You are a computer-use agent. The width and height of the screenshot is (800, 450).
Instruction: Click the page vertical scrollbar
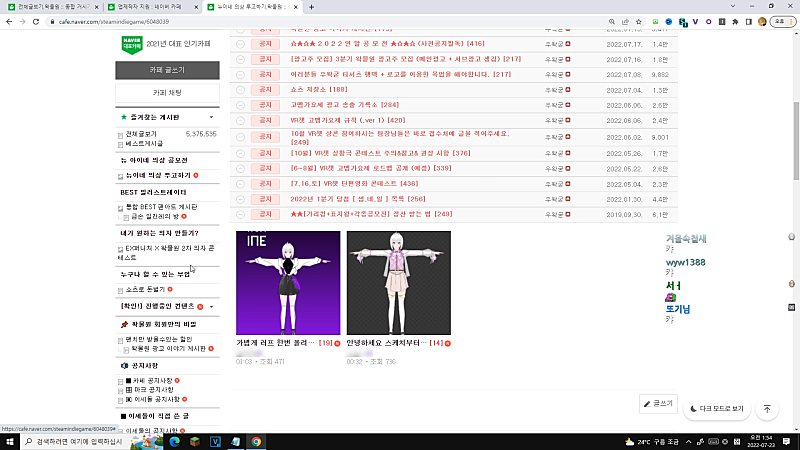pos(796,140)
